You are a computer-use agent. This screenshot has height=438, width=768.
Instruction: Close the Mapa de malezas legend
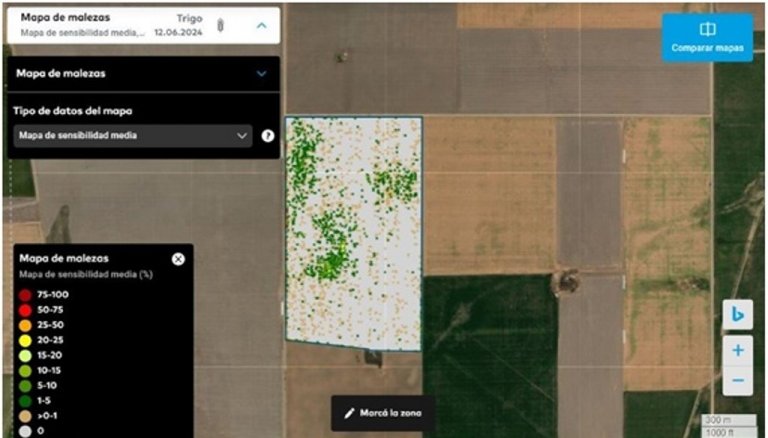pos(178,259)
